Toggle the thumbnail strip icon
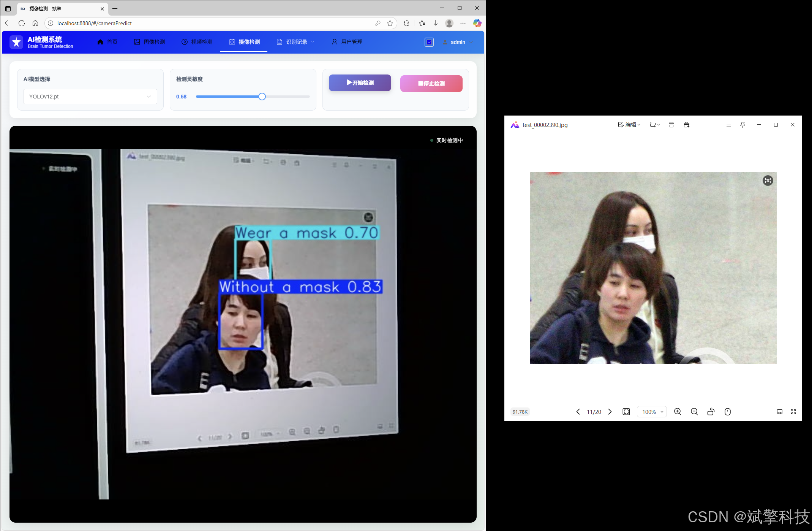The width and height of the screenshot is (812, 531). (780, 412)
